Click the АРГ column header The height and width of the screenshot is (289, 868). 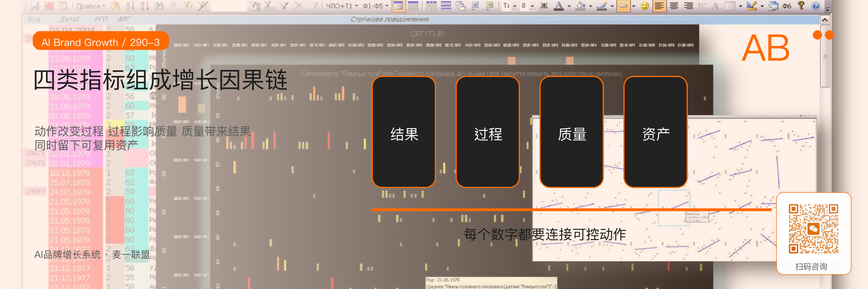click(x=124, y=19)
